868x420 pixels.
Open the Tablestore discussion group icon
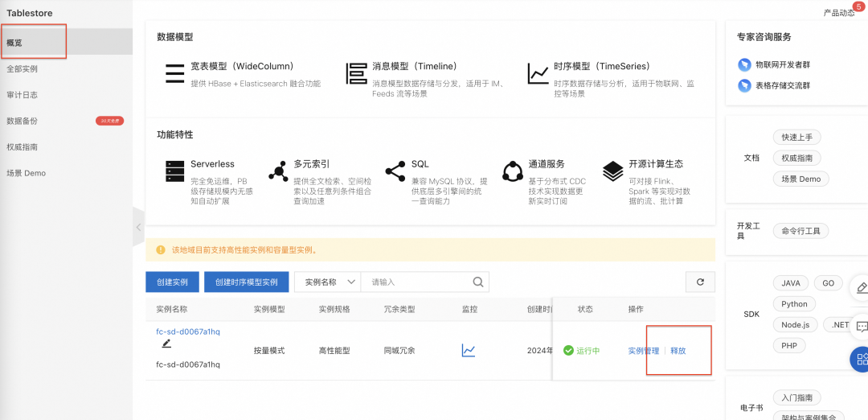coord(743,86)
